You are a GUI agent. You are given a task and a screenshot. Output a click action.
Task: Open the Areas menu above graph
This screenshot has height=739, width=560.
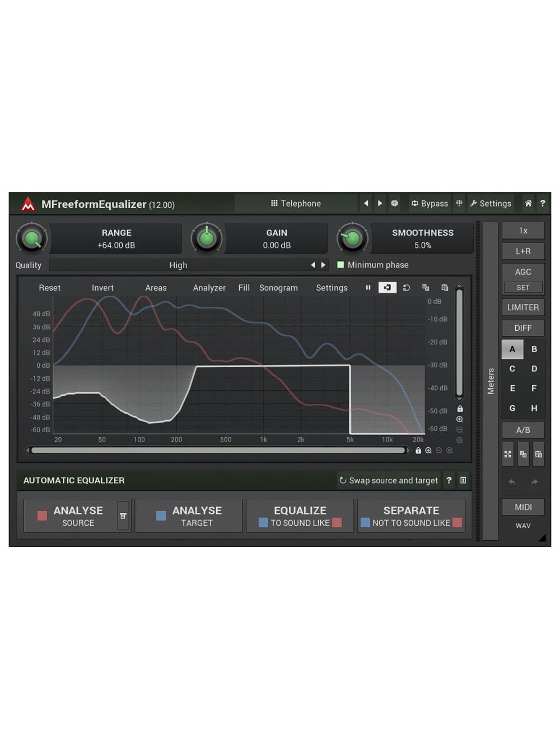[156, 288]
